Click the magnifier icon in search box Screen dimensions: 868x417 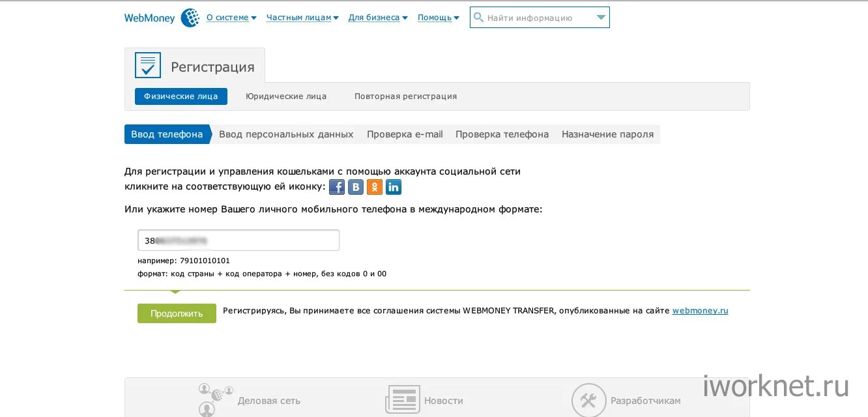click(x=479, y=18)
